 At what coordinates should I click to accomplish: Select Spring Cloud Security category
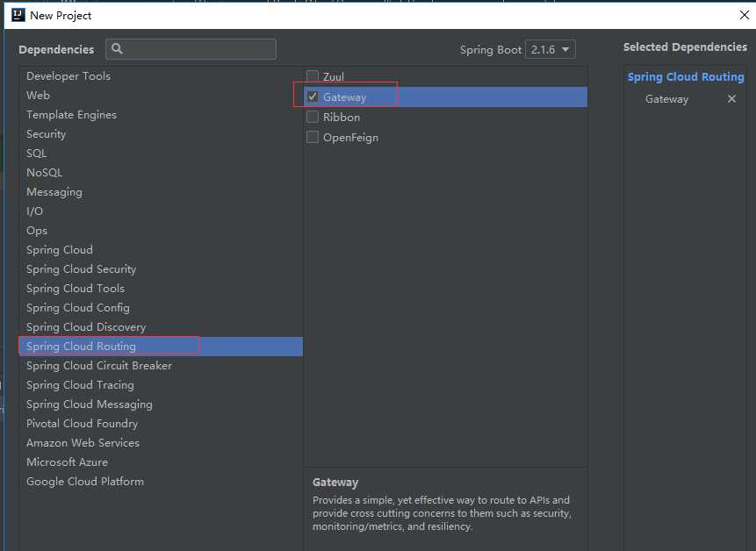click(x=161, y=268)
